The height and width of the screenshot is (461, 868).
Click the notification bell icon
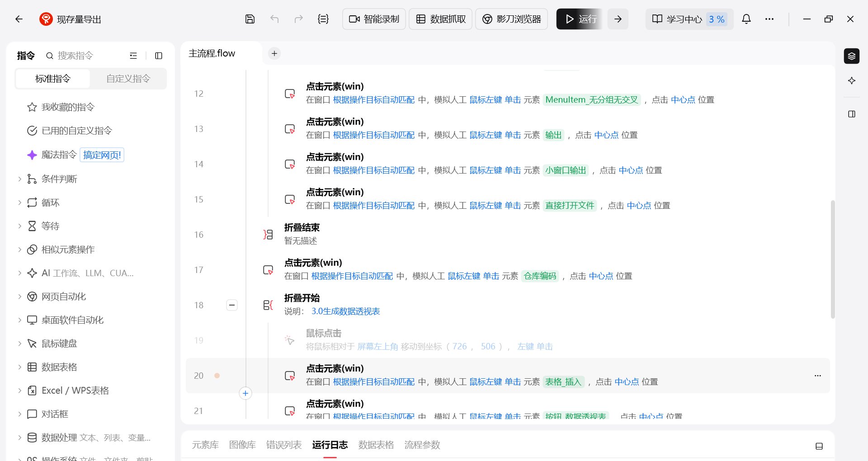point(746,19)
